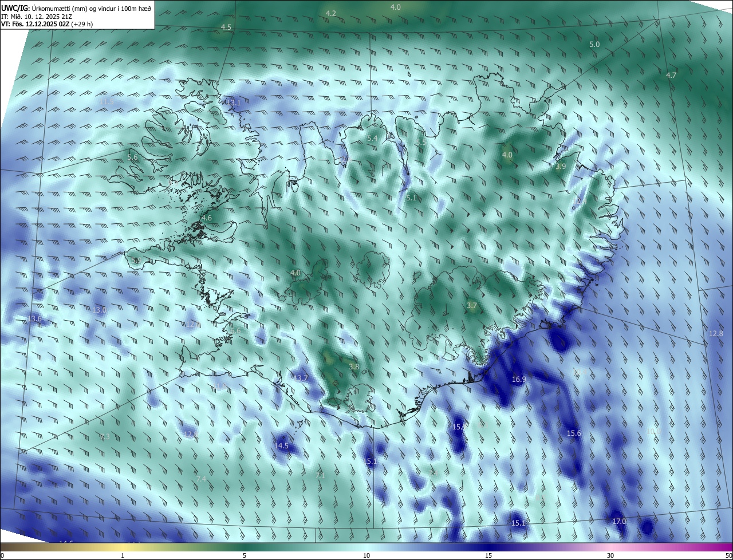Click the 50 tick on color scale
The width and height of the screenshot is (733, 560).
[x=728, y=555]
